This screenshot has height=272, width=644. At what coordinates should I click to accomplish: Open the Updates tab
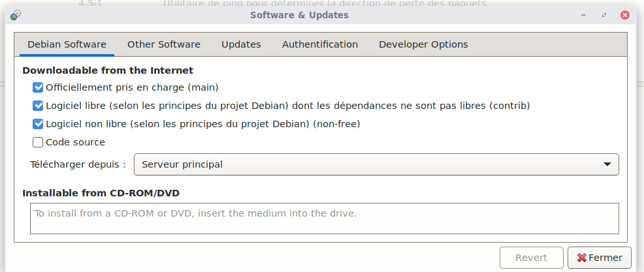[241, 44]
